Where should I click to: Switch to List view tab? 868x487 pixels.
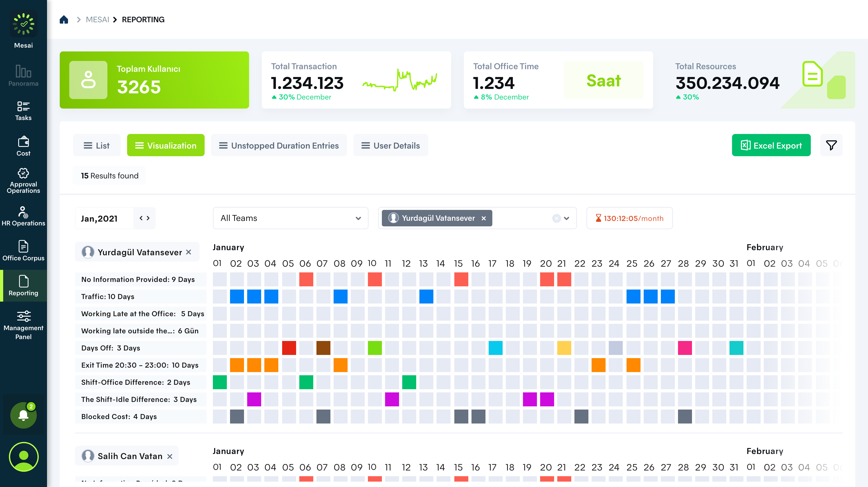pos(97,145)
